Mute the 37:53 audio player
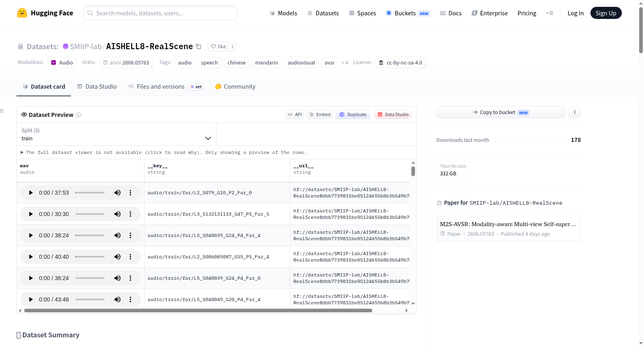 118,193
